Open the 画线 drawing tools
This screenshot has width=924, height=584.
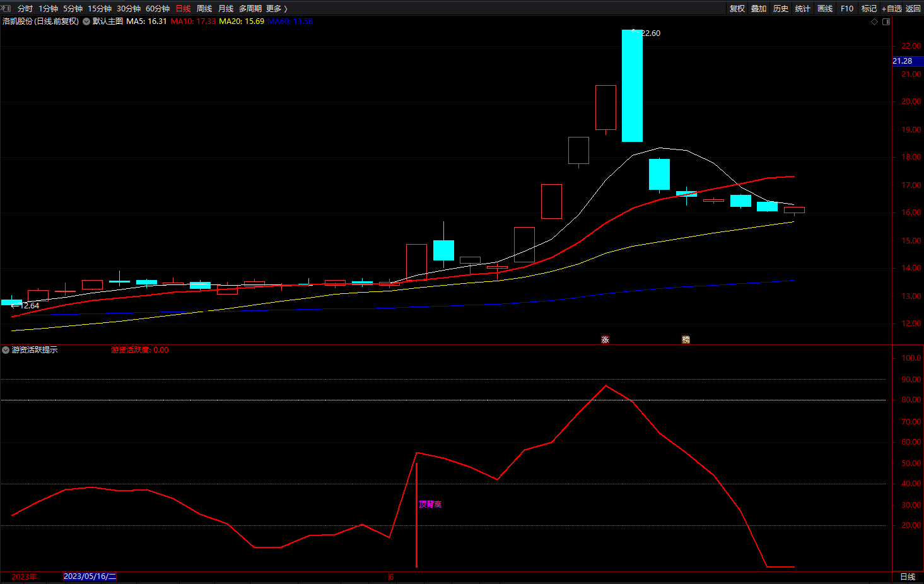click(825, 8)
